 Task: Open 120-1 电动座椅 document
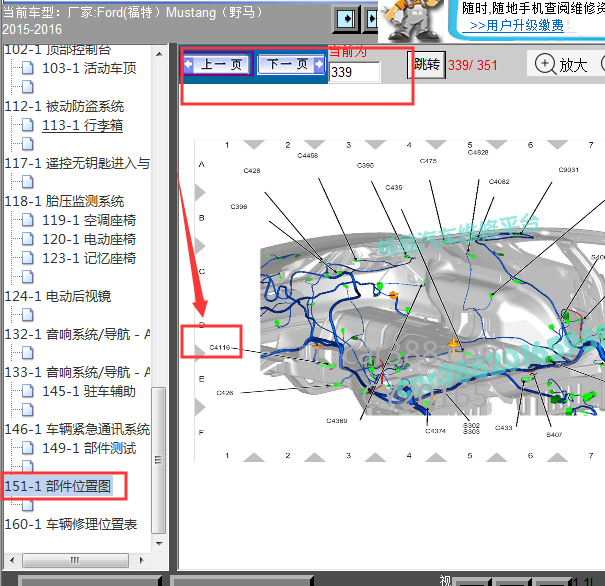89,239
